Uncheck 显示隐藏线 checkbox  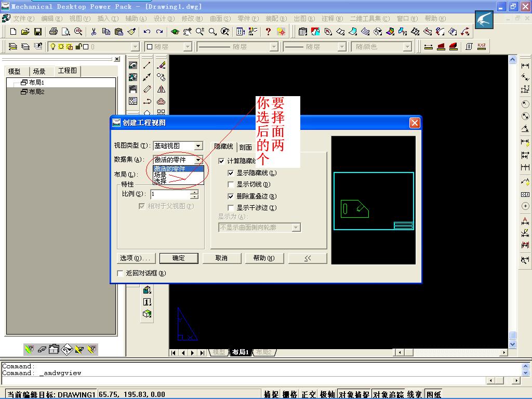[231, 173]
